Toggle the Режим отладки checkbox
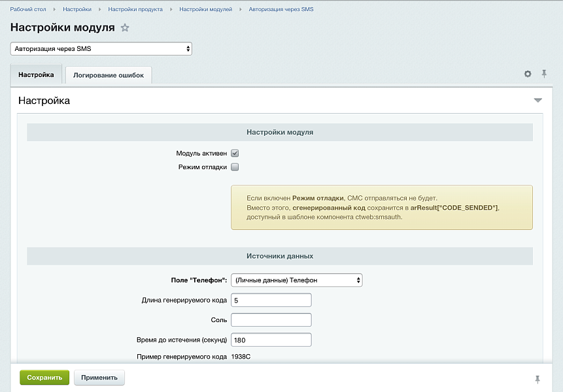Viewport: 563px width, 392px height. pos(233,168)
